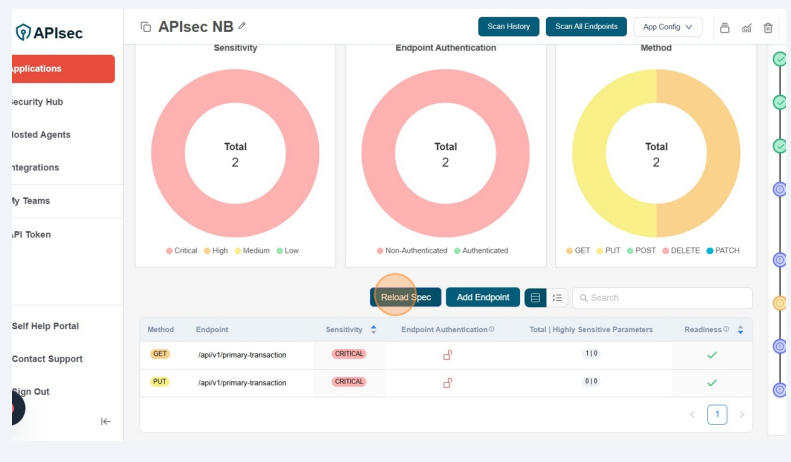This screenshot has height=462, width=791.
Task: Click the archive icon next to App Config
Action: (725, 27)
